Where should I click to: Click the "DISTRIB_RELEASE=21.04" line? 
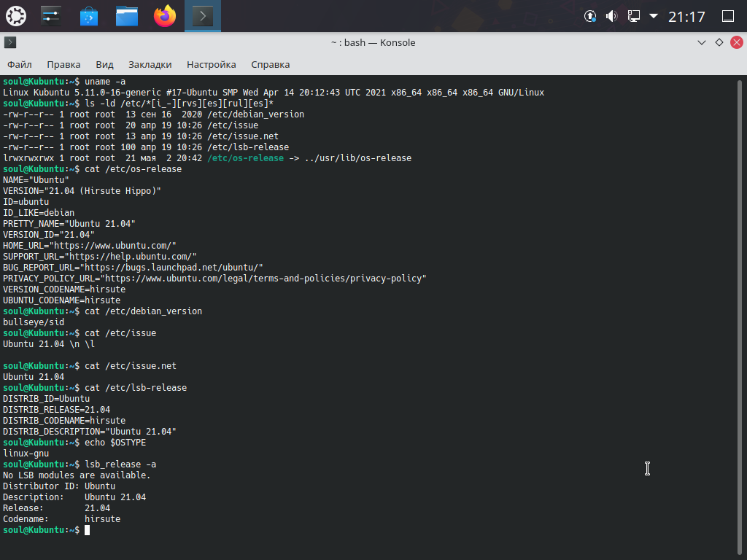coord(57,410)
